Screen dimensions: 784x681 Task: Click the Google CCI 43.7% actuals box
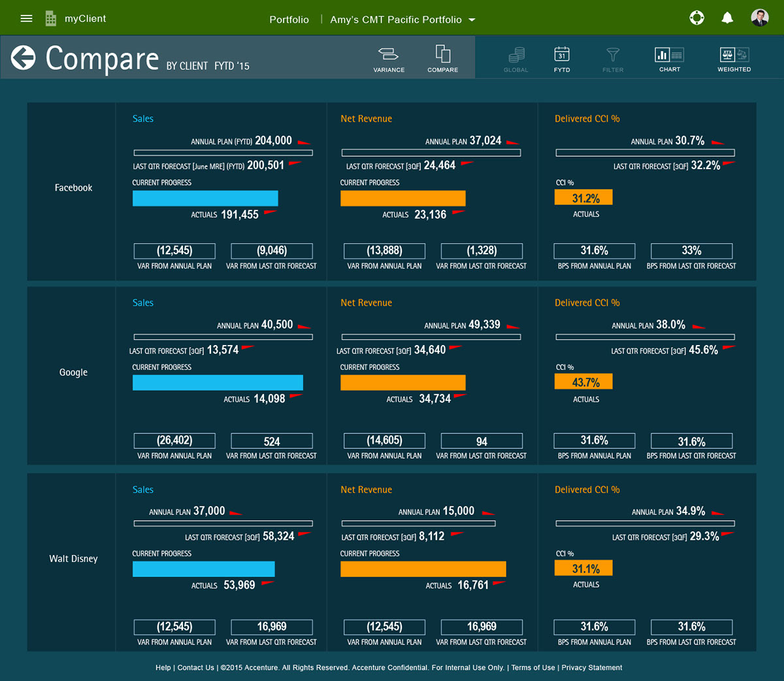coord(583,382)
